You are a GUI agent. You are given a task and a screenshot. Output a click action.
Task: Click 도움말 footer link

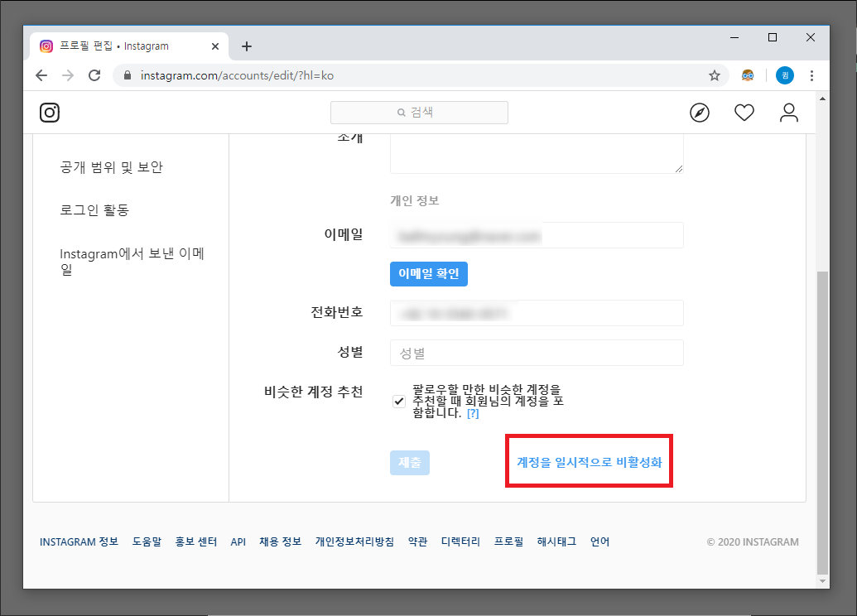pyautogui.click(x=147, y=541)
